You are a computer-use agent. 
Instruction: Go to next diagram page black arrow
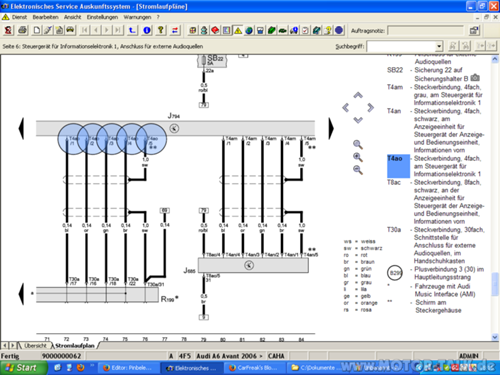coord(331,129)
